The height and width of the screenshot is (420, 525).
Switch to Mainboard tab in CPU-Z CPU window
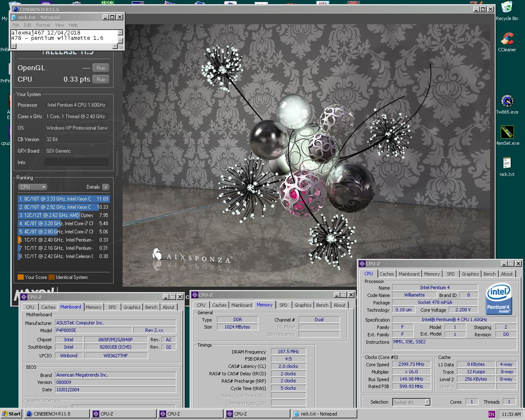[409, 274]
